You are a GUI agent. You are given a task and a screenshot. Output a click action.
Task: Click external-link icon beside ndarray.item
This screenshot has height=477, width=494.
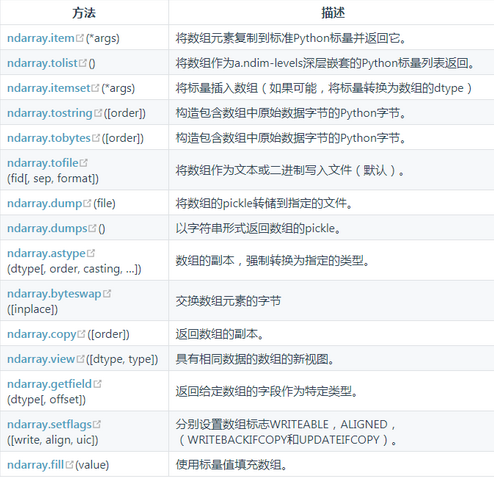(x=80, y=38)
